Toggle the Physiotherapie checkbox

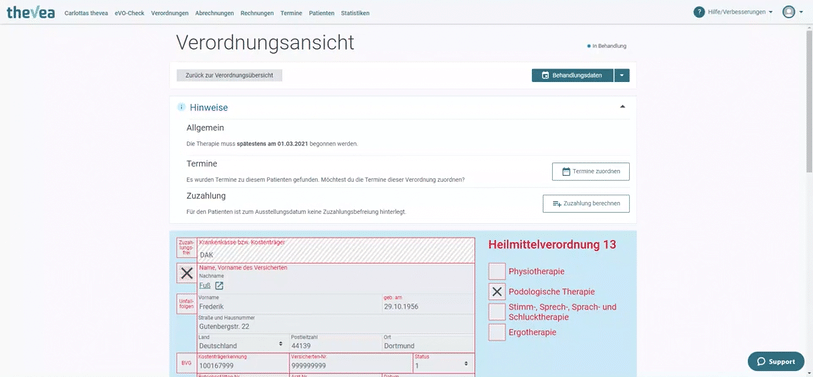pos(497,271)
